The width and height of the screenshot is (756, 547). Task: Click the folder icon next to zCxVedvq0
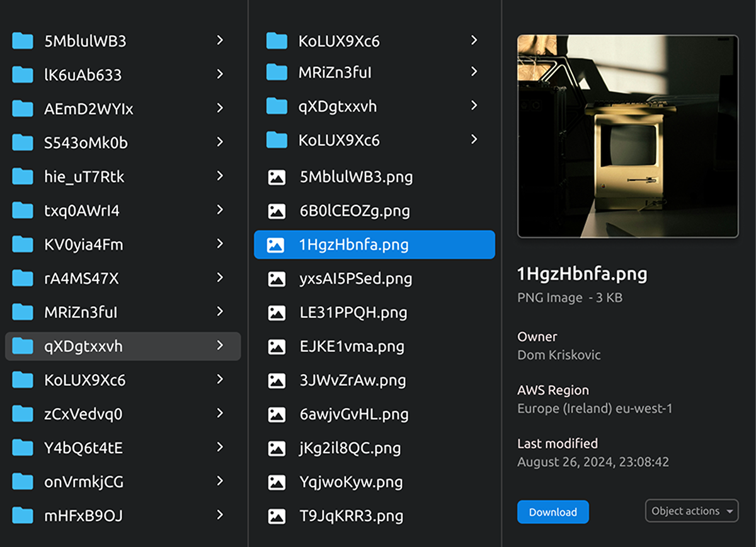click(23, 414)
